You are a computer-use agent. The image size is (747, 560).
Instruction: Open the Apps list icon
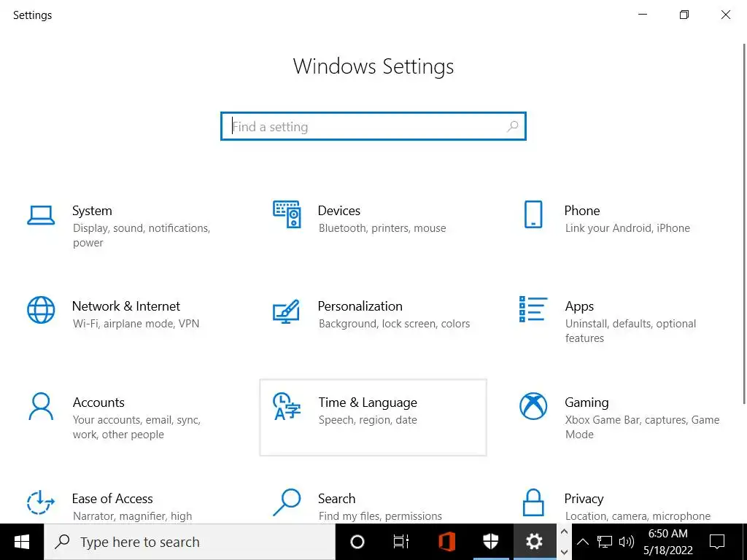533,309
